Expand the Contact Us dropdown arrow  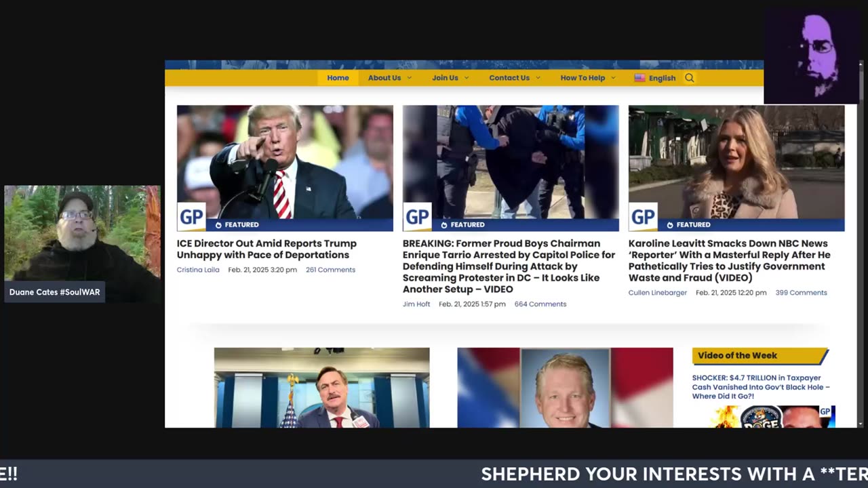tap(538, 78)
